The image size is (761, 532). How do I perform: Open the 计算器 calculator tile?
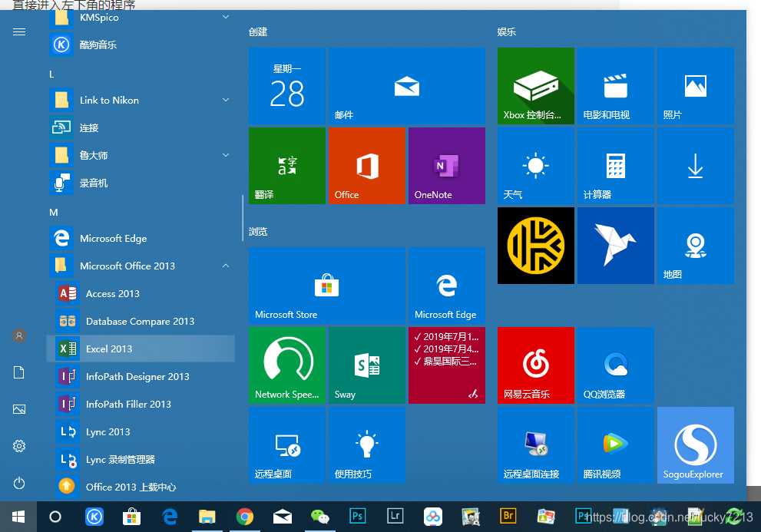[x=615, y=166]
